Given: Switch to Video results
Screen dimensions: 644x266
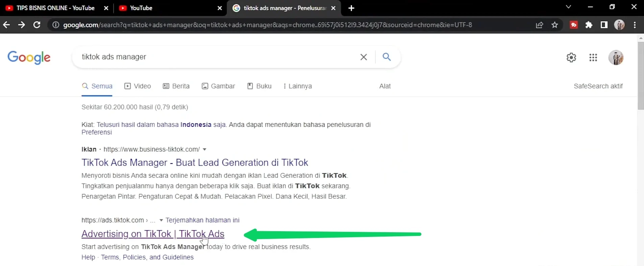Looking at the screenshot, I should point(138,86).
